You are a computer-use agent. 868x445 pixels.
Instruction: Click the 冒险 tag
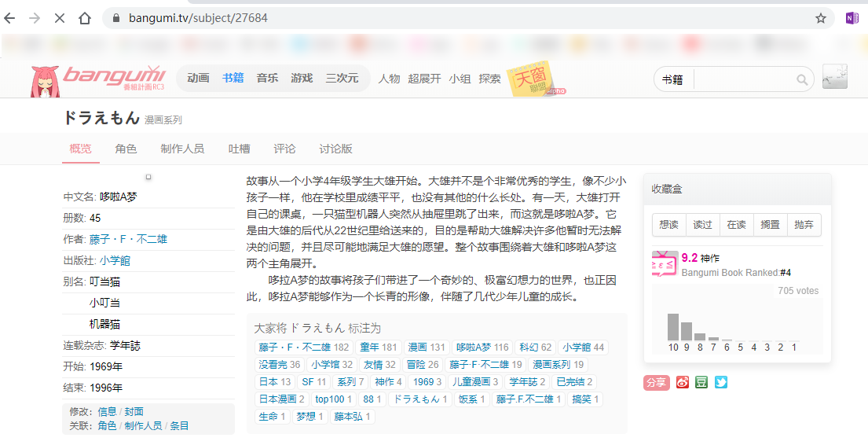(x=422, y=365)
